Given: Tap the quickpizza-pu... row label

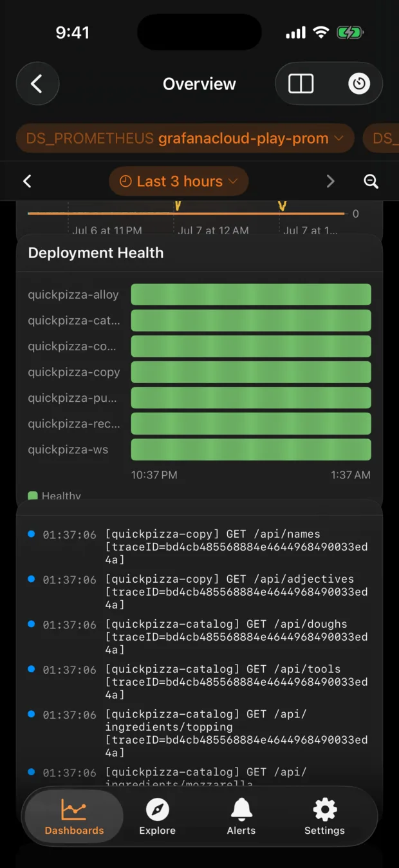Looking at the screenshot, I should [72, 398].
